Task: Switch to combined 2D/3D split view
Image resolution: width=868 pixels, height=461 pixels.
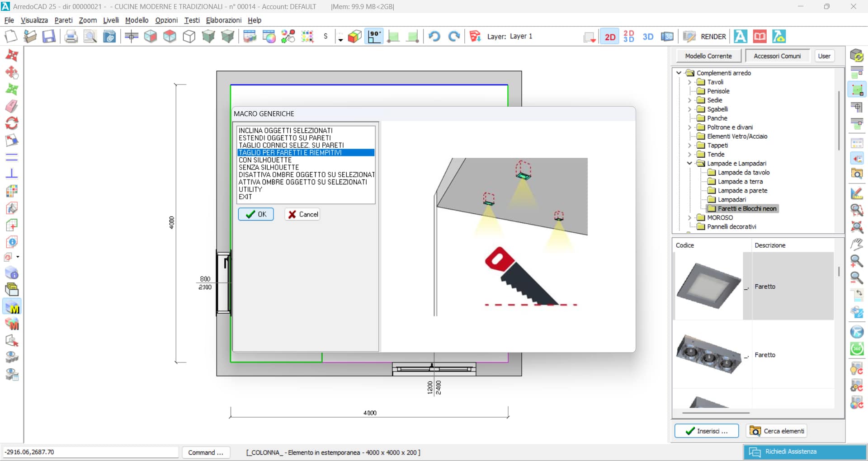Action: click(628, 37)
